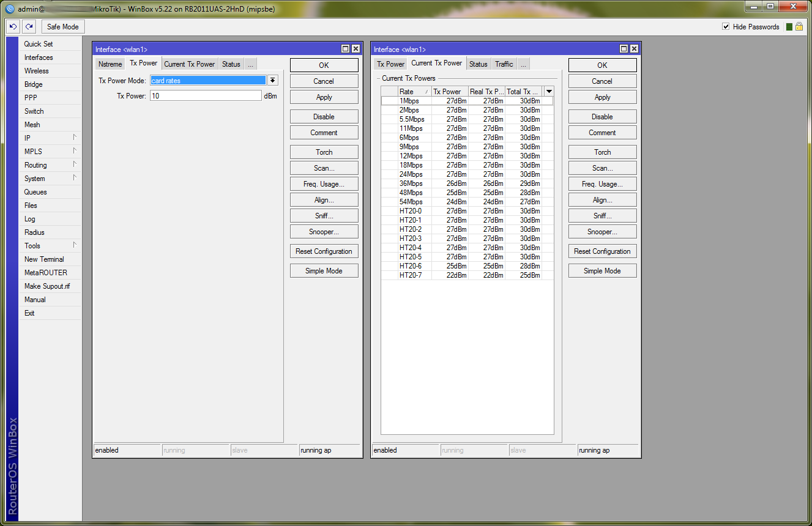Switch to Nstreme tab in left window
Viewport: 812px width, 526px height.
(110, 64)
